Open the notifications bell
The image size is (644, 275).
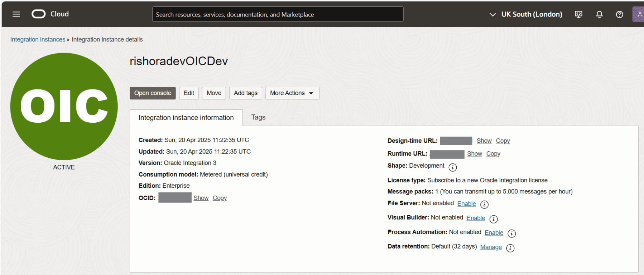click(599, 14)
